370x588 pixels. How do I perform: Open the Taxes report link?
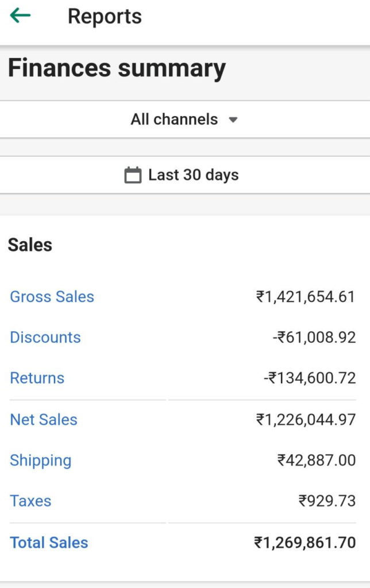point(30,501)
